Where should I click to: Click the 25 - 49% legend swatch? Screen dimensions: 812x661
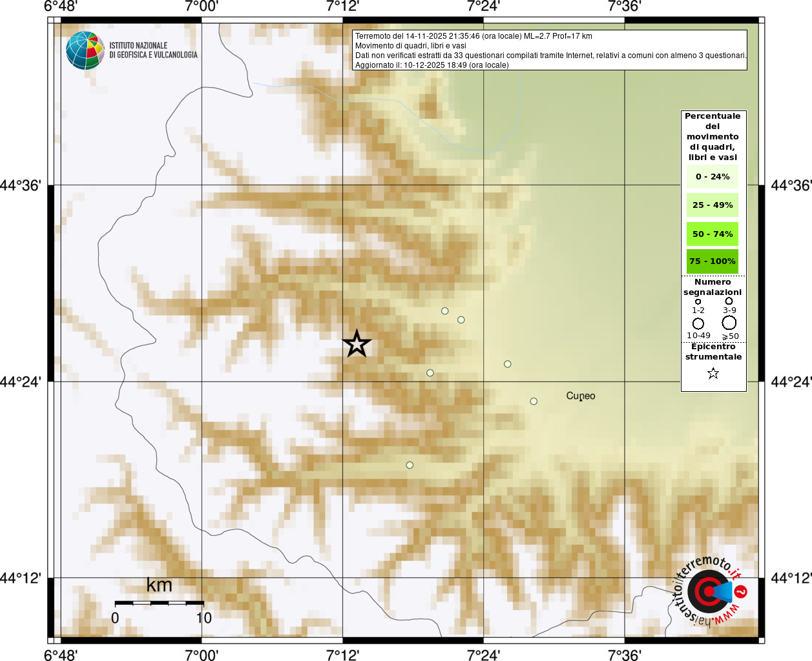[713, 205]
